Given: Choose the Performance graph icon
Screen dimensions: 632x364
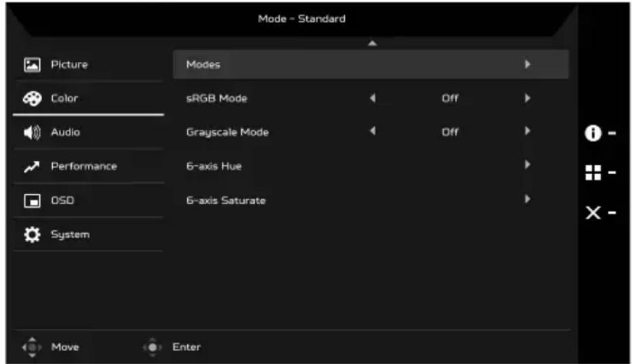Looking at the screenshot, I should pyautogui.click(x=32, y=166).
